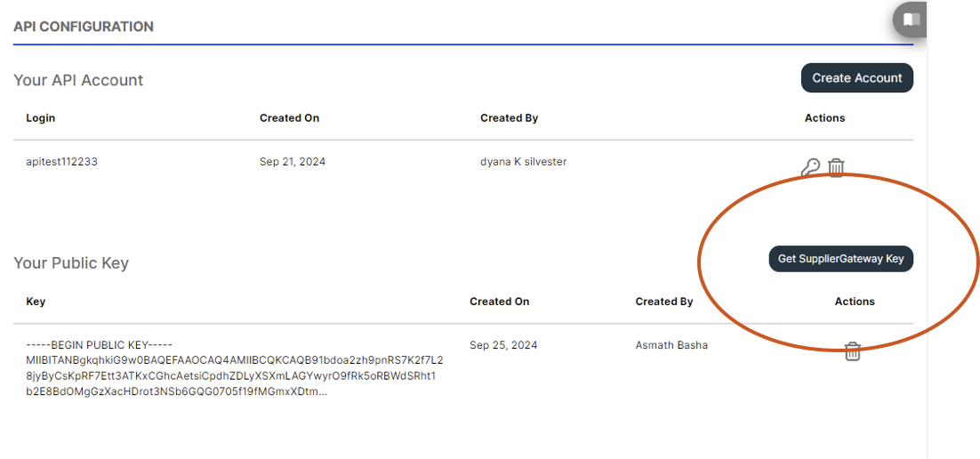This screenshot has width=980, height=459.
Task: Click the Created By header in API account table
Action: pyautogui.click(x=510, y=117)
